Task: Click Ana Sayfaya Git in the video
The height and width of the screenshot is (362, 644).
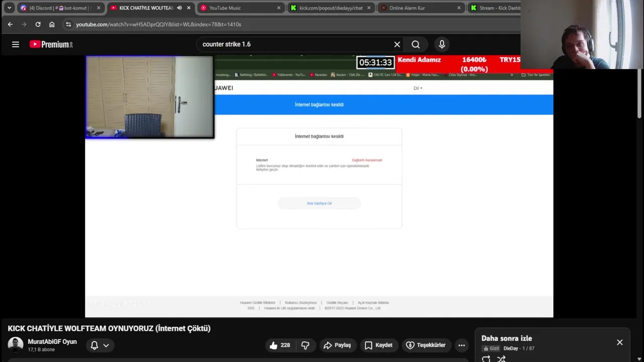Action: (x=319, y=203)
